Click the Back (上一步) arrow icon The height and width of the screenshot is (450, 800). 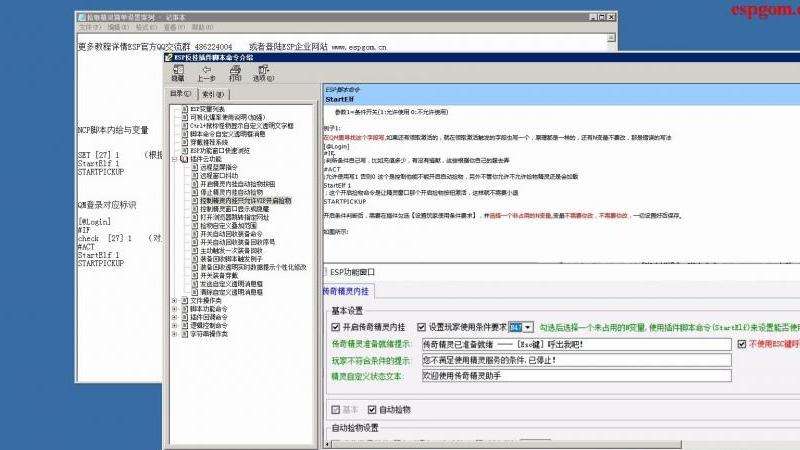(206, 73)
